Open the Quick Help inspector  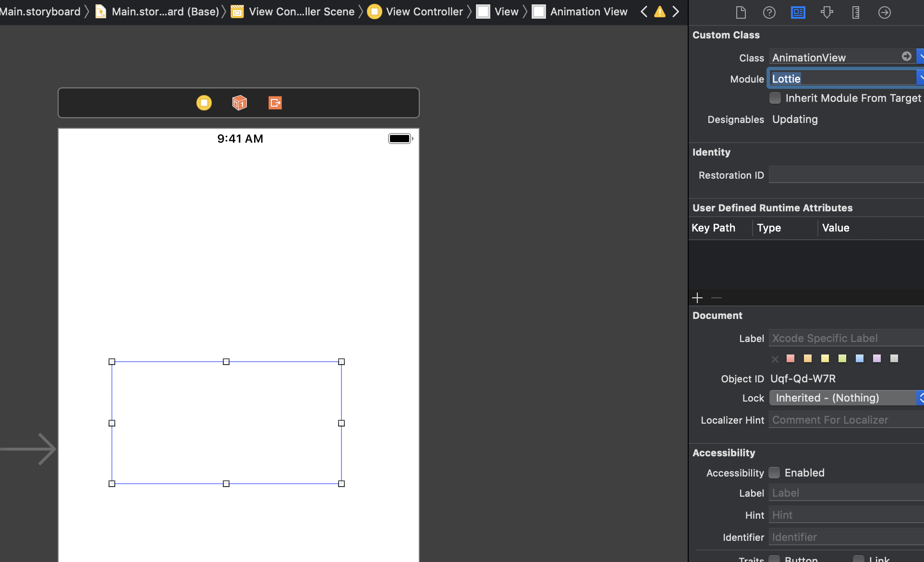(769, 12)
